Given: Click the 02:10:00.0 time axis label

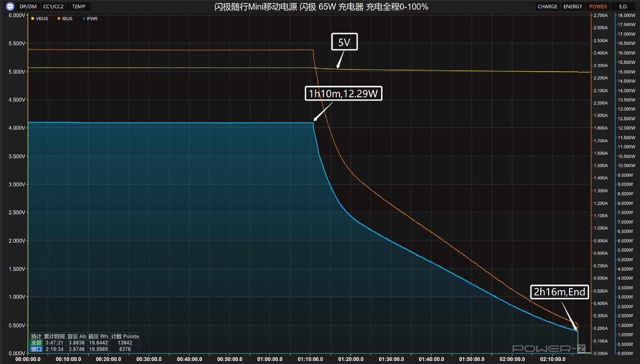Looking at the screenshot, I should (553, 359).
